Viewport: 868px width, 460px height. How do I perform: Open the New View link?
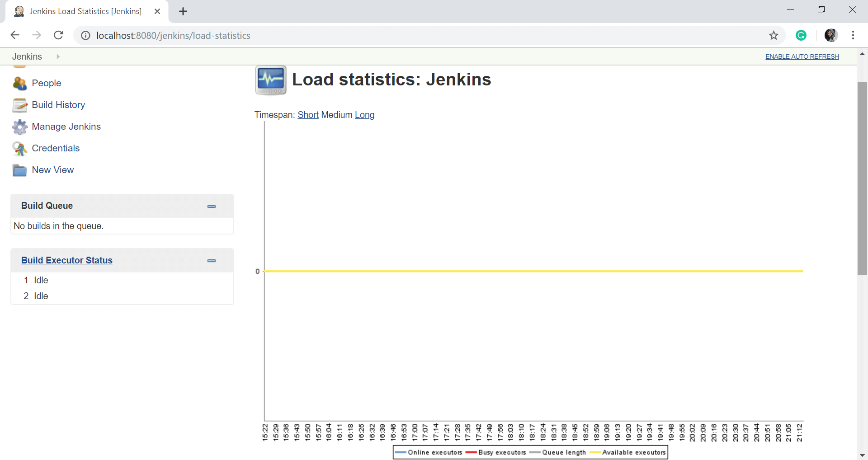coord(53,170)
